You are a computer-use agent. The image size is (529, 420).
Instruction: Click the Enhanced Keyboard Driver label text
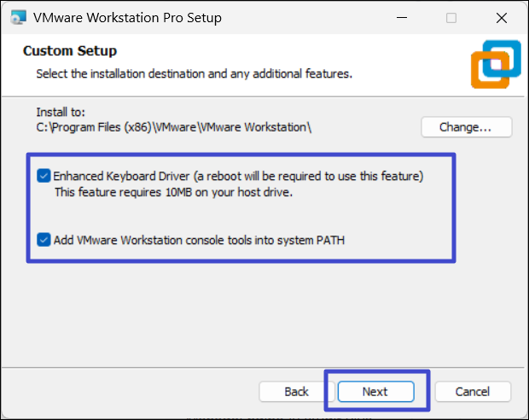[x=238, y=176]
